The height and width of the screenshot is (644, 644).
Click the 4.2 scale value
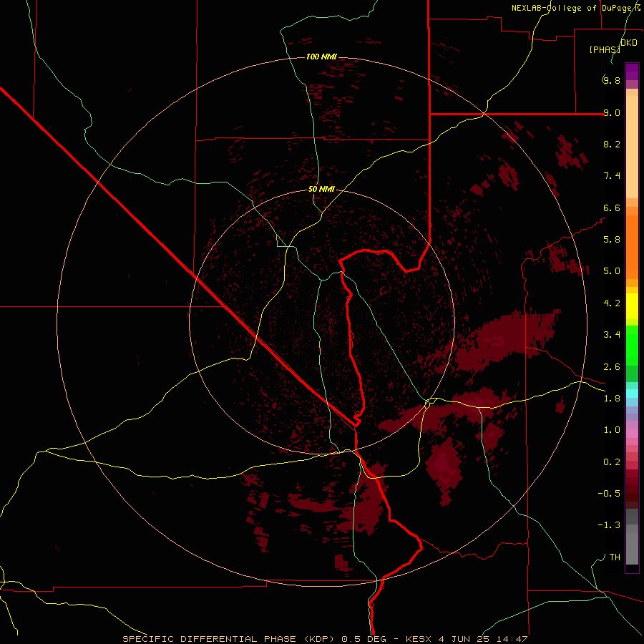click(612, 303)
